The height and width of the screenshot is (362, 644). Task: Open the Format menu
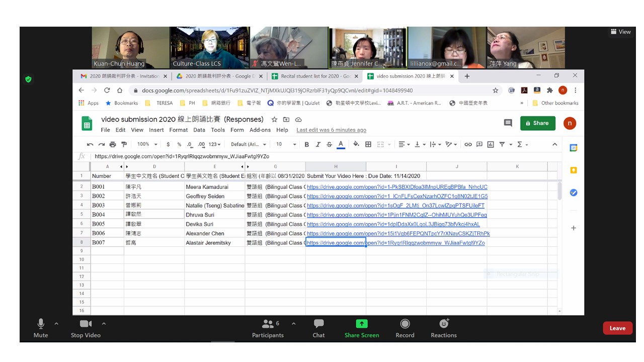click(x=178, y=130)
